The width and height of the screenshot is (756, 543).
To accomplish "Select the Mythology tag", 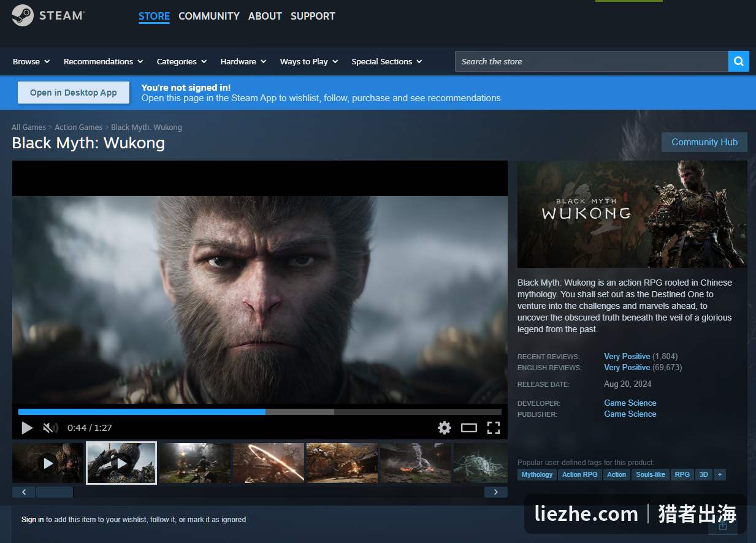I will coord(537,474).
